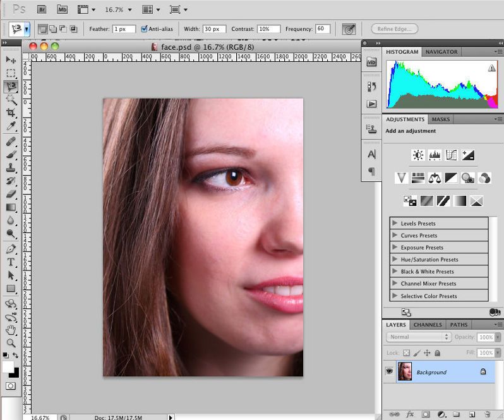Click the Color Balance adjustment icon
The image size is (504, 420).
click(435, 178)
